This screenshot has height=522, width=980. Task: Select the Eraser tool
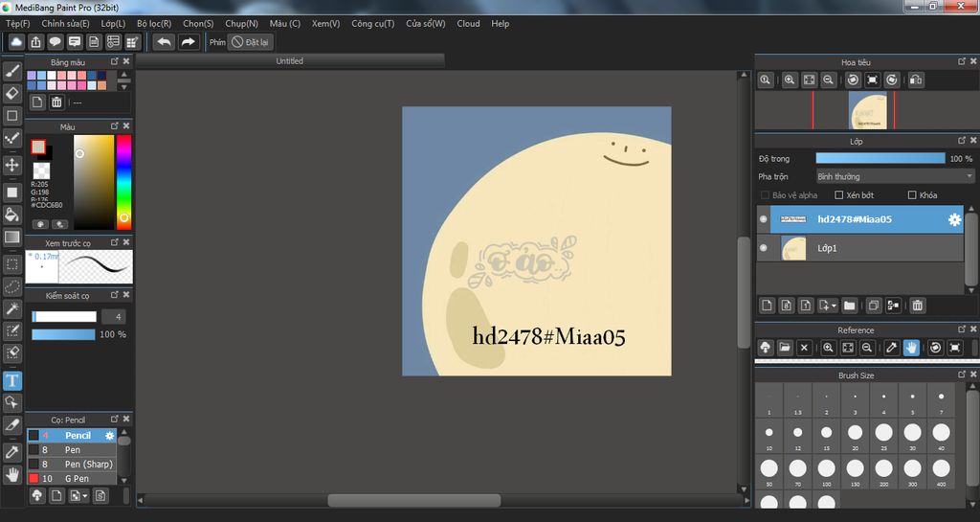tap(11, 93)
